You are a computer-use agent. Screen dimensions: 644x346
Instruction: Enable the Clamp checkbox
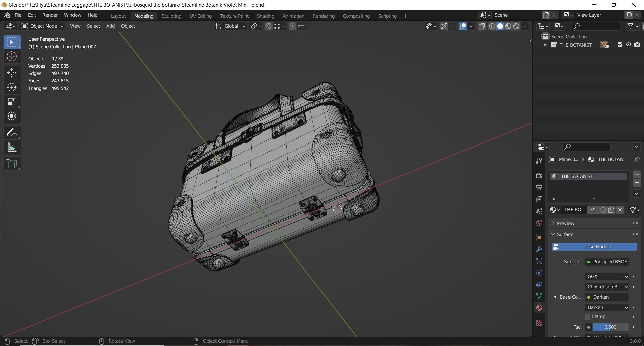pyautogui.click(x=587, y=317)
